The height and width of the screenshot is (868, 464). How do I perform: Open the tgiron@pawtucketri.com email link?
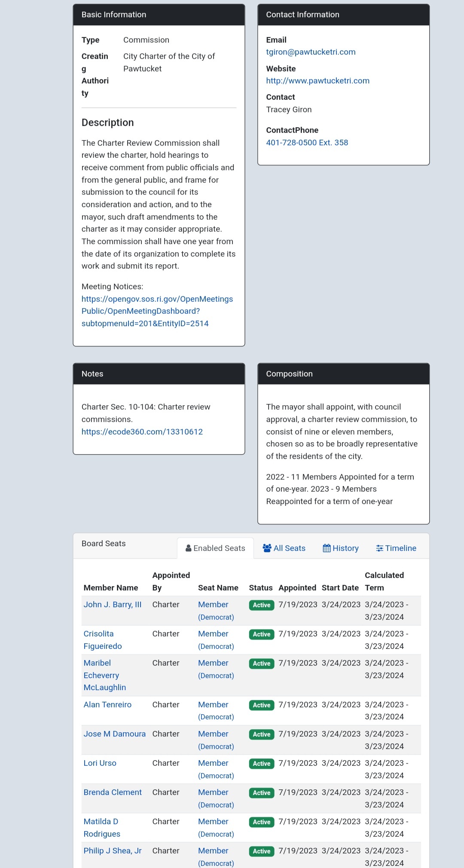[x=311, y=52]
